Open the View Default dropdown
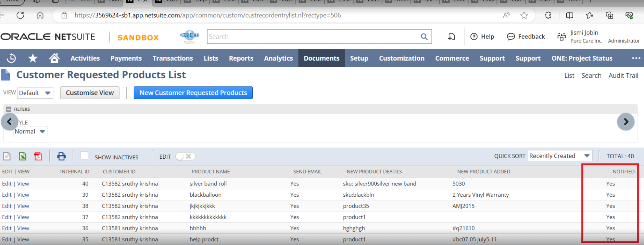 click(35, 93)
